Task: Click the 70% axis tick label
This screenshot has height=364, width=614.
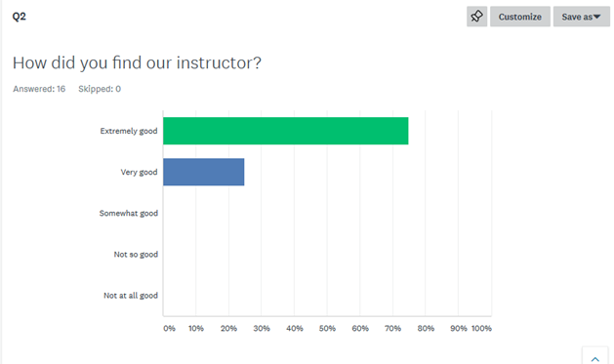Action: 392,329
